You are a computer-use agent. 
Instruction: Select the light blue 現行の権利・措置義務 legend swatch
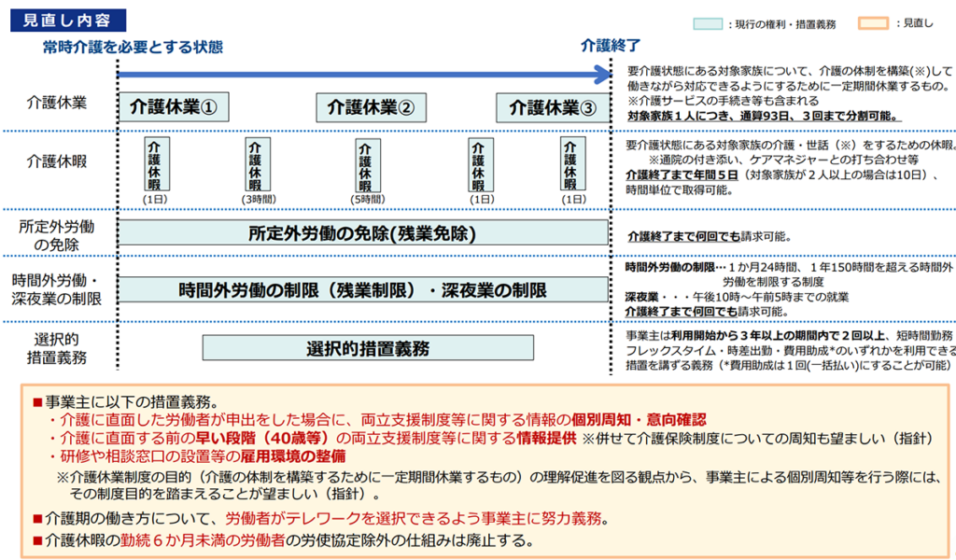[707, 23]
